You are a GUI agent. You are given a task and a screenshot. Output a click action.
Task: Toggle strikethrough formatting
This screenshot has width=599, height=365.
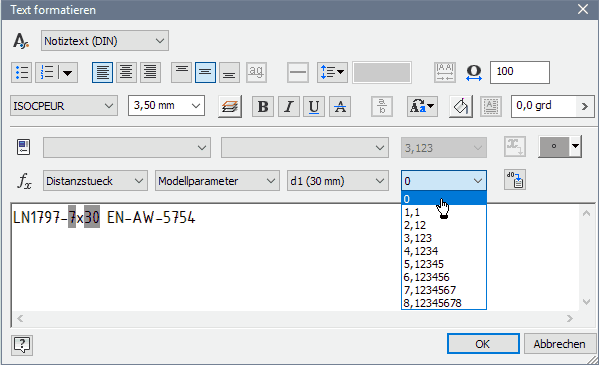(x=340, y=106)
